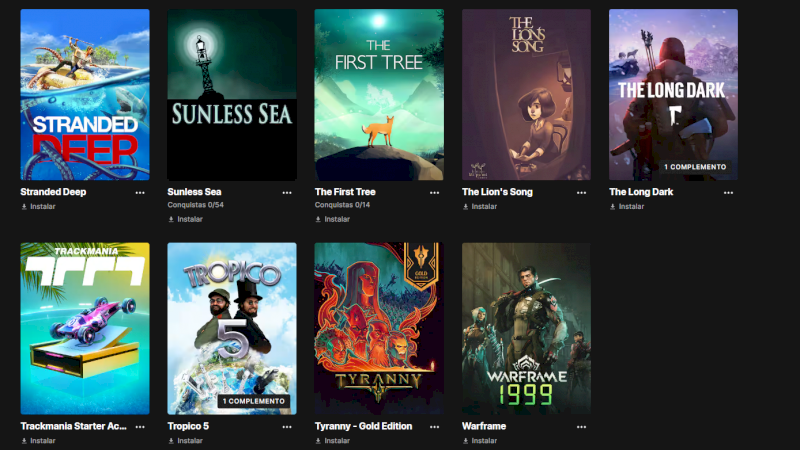The image size is (800, 450).
Task: Open Tyranny Gold Edition cover thumbnail
Action: (x=379, y=328)
